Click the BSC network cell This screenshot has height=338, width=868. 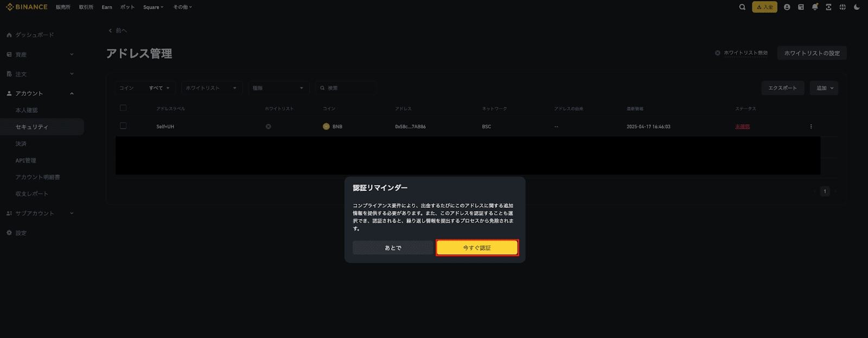coord(487,126)
